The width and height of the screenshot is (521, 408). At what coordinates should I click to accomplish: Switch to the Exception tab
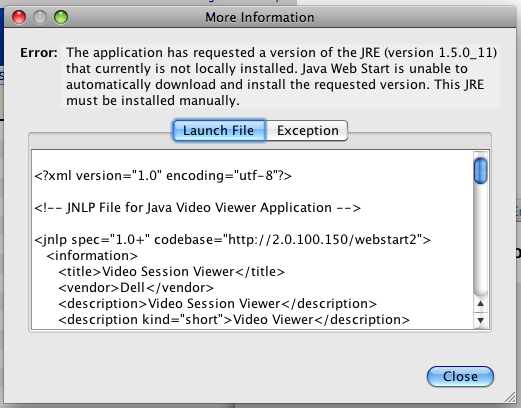tap(307, 131)
